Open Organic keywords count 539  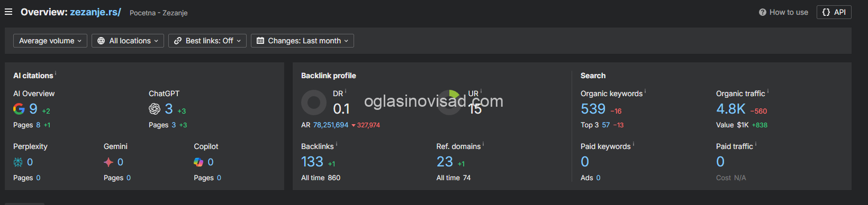click(x=593, y=109)
